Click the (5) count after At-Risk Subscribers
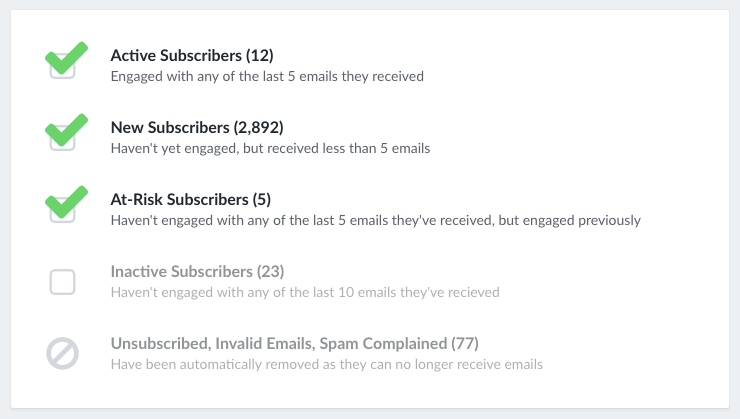 (x=261, y=200)
